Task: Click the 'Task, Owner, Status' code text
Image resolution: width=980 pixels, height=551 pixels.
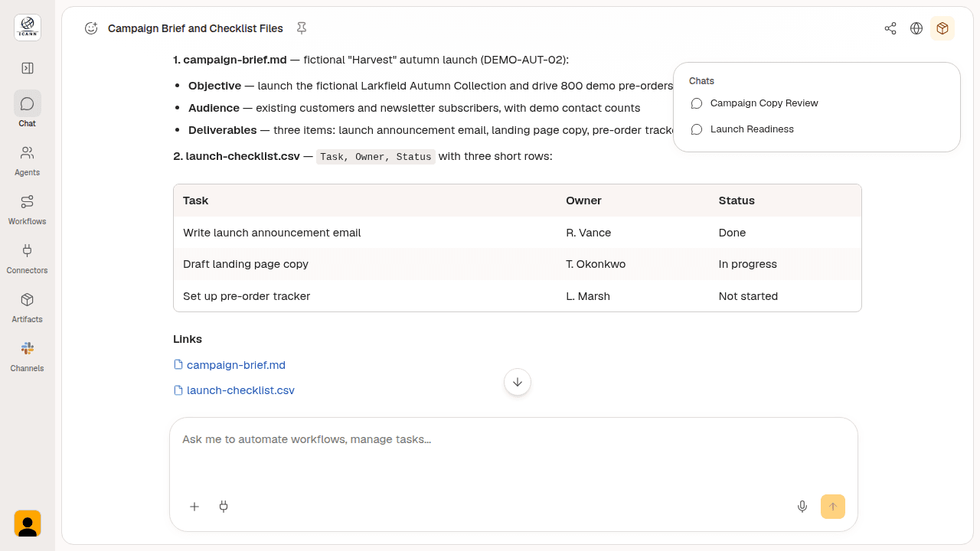Action: click(376, 157)
